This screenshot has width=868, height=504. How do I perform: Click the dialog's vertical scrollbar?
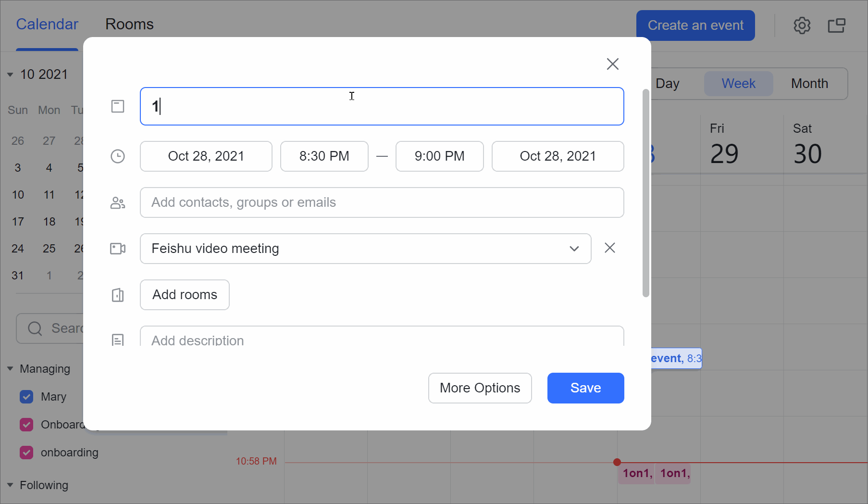[645, 192]
